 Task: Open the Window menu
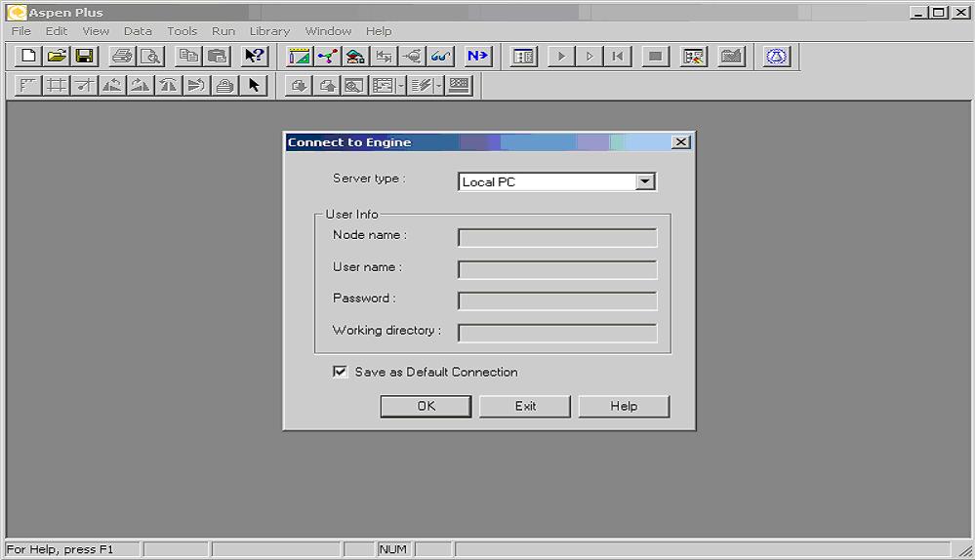pos(328,31)
